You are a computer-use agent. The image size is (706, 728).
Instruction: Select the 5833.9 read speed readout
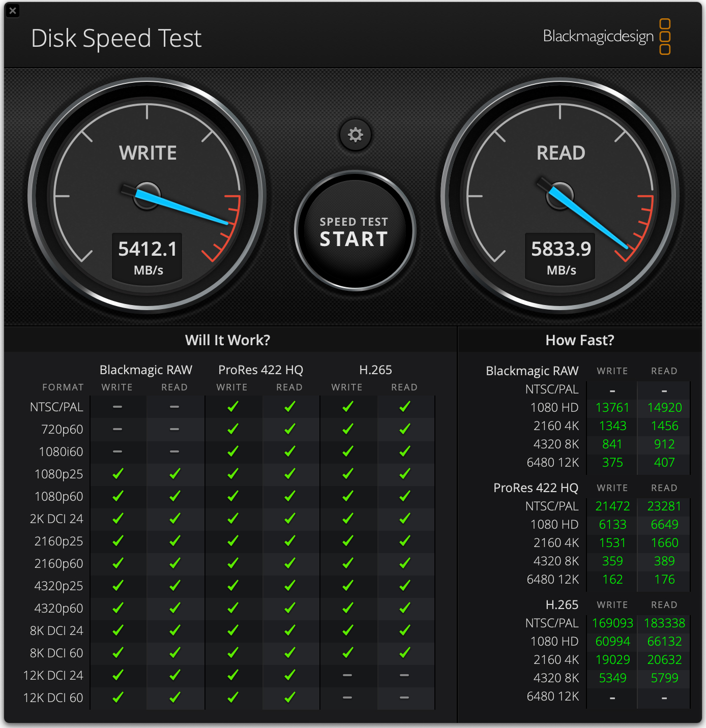(x=561, y=249)
